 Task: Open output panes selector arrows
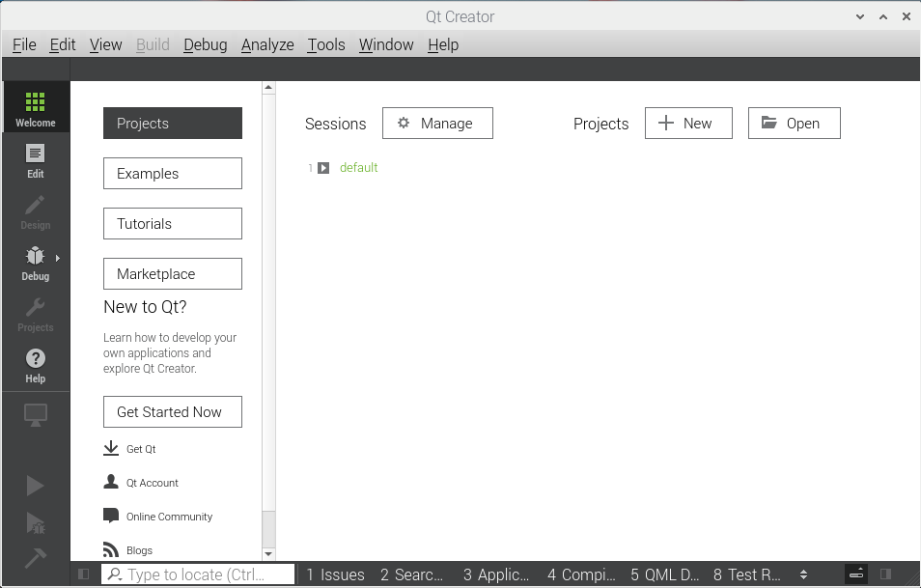pyautogui.click(x=803, y=574)
